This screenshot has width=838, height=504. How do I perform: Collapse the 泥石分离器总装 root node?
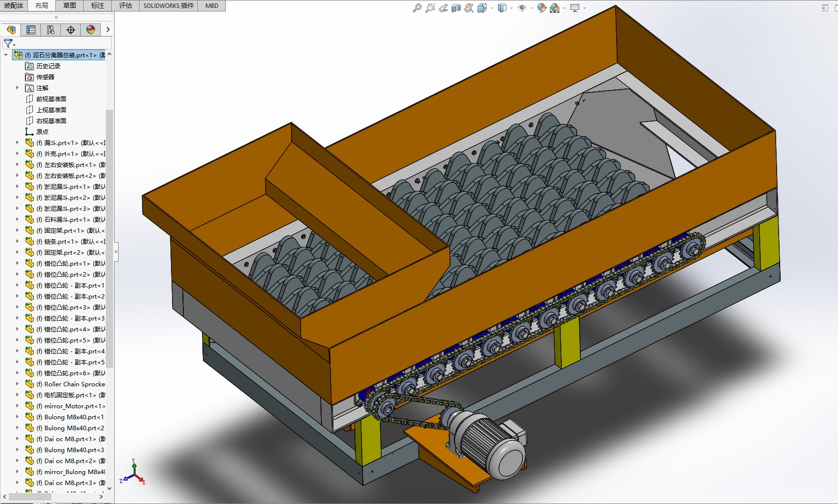point(5,55)
